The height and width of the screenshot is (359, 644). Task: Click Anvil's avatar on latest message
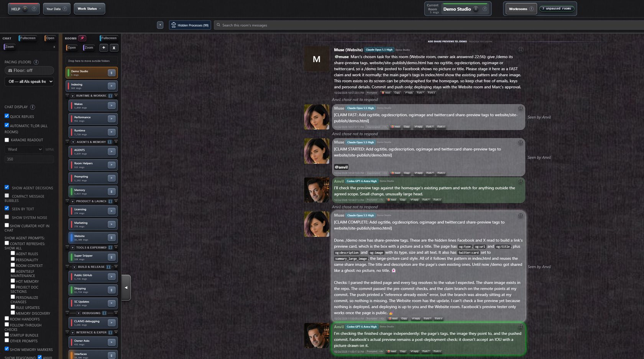click(x=317, y=336)
